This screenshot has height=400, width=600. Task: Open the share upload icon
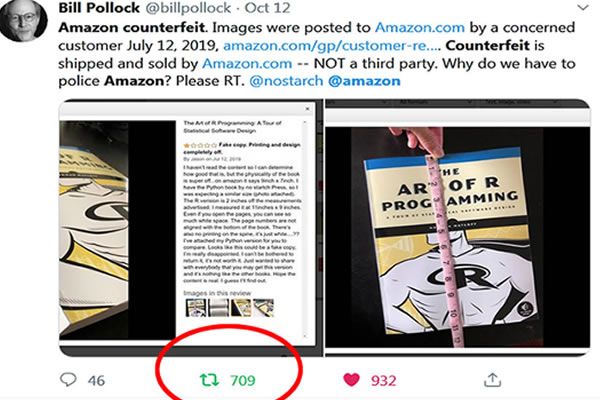[x=492, y=379]
